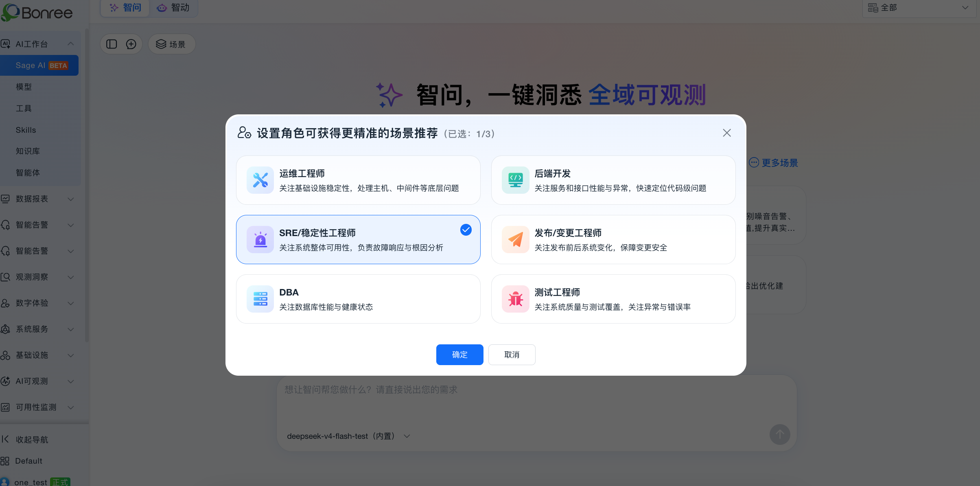Screen dimensions: 980x486
Task: Open the Skills menu item
Action: 26,130
